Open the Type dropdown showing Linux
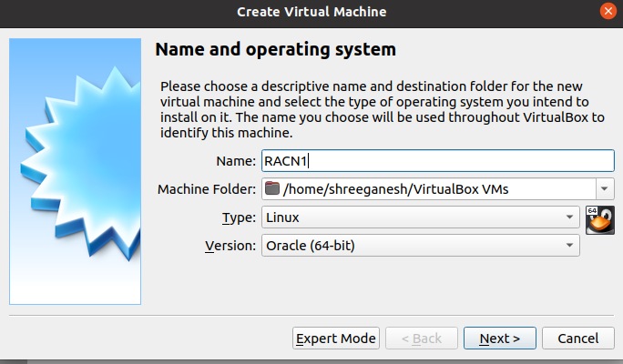 coord(421,217)
